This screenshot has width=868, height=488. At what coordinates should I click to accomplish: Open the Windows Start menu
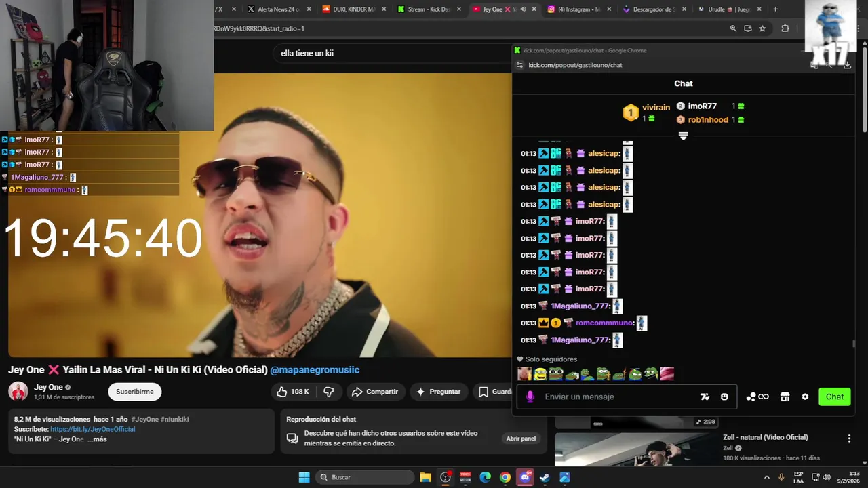click(x=304, y=477)
